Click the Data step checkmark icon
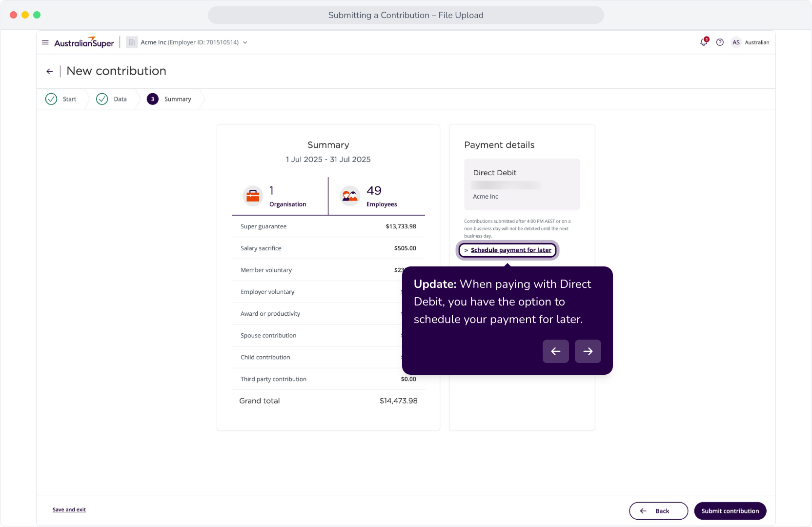This screenshot has width=812, height=527. [x=102, y=99]
